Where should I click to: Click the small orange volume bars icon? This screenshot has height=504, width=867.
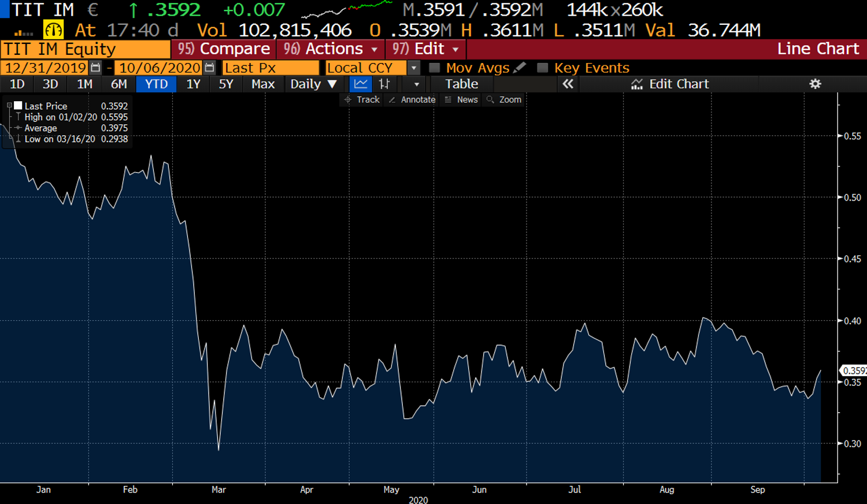(24, 33)
